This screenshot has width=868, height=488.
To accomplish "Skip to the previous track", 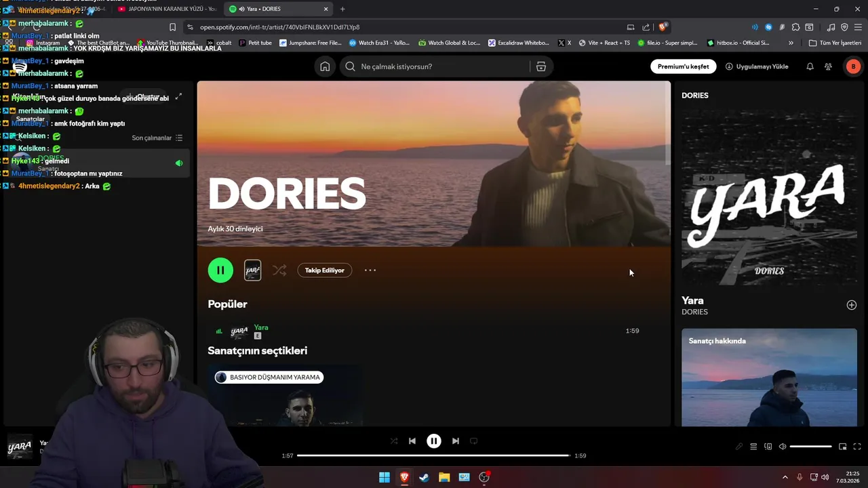I will (412, 441).
